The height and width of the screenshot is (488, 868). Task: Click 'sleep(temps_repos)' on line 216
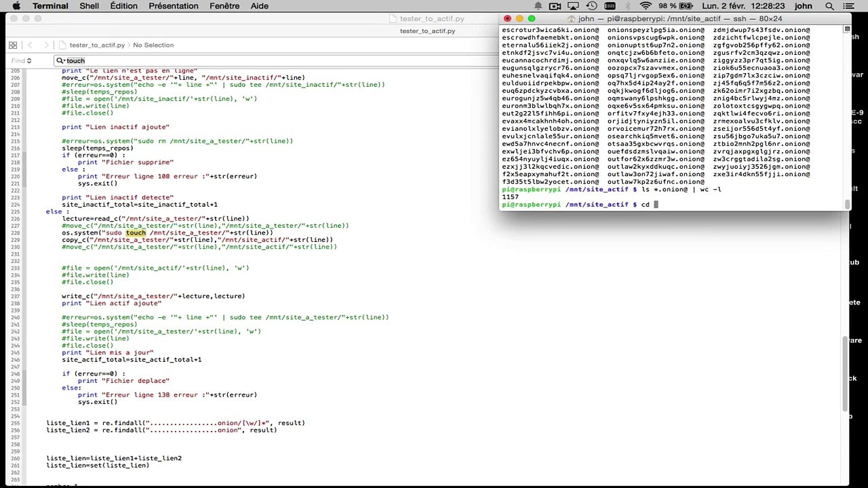[x=98, y=148]
